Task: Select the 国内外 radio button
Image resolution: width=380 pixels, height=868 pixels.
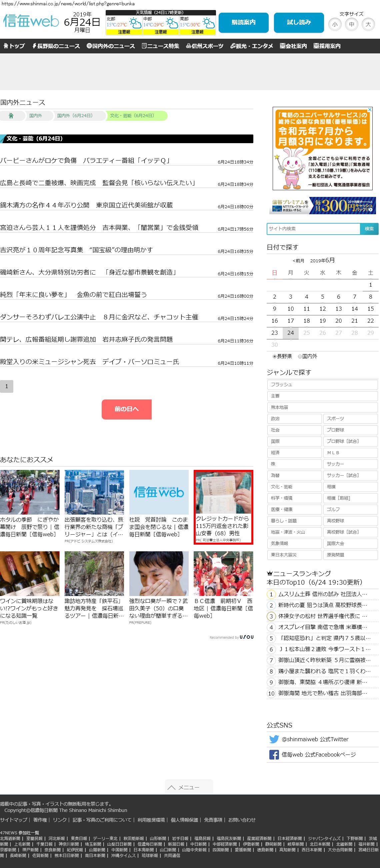Action: (300, 356)
